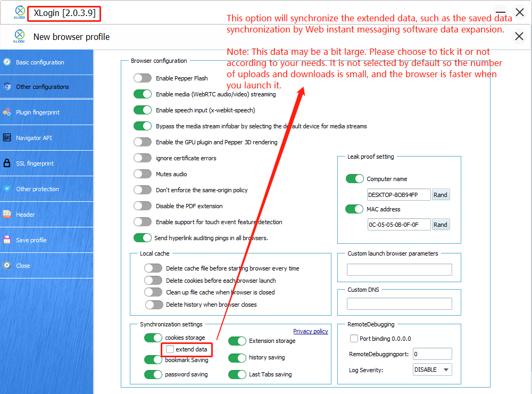Turn on Disable the PDF extension
This screenshot has height=394, width=532.
(143, 206)
